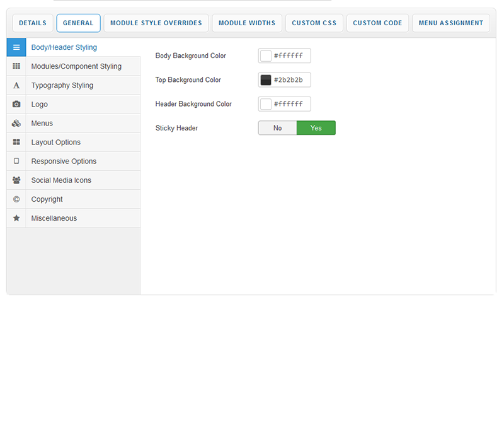Open the Module Style Overrides tab
The image size is (504, 425).
[156, 23]
